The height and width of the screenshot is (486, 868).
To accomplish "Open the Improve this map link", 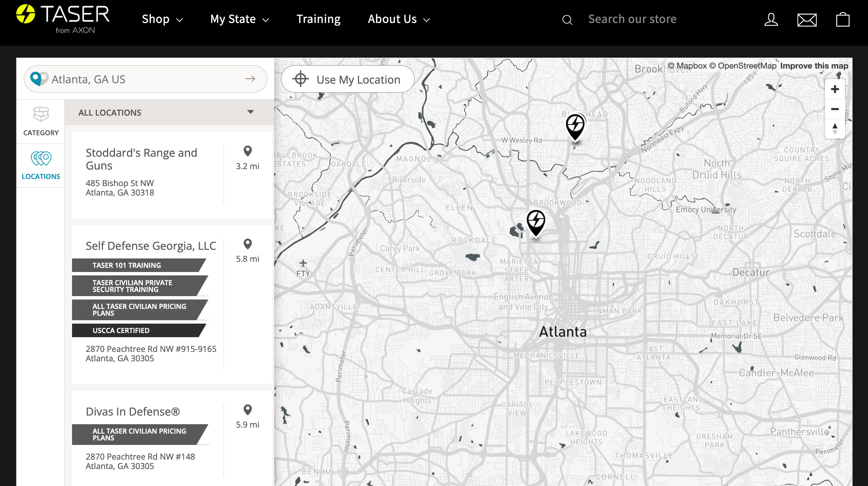I will tap(814, 66).
